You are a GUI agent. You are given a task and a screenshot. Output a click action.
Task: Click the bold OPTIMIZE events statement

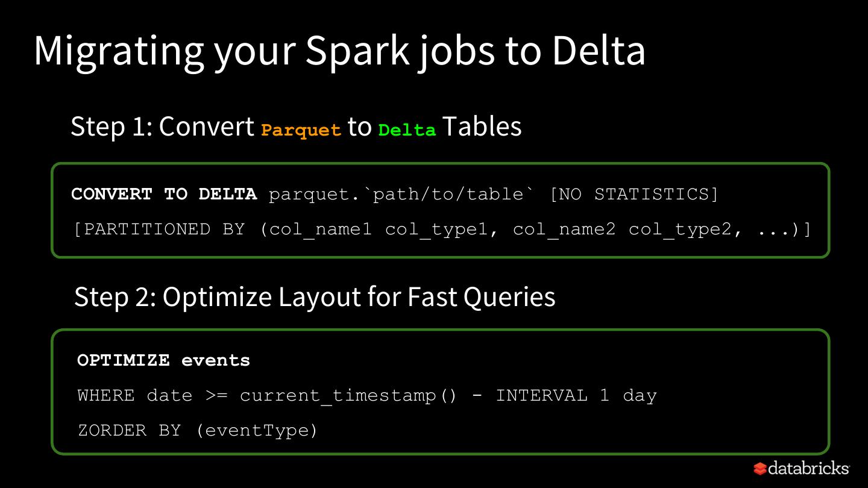click(x=163, y=360)
